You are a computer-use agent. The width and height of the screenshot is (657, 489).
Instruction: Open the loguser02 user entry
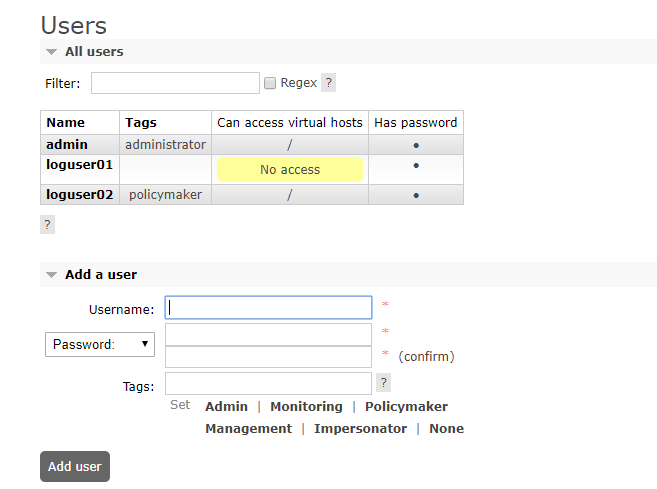pyautogui.click(x=80, y=194)
